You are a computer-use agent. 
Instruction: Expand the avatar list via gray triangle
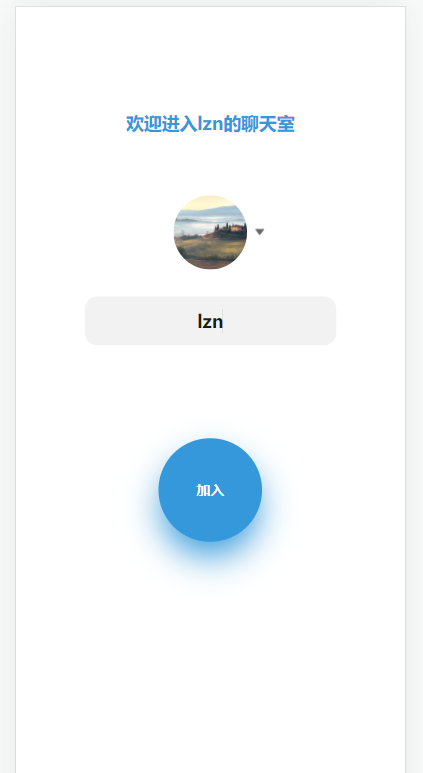tap(259, 232)
